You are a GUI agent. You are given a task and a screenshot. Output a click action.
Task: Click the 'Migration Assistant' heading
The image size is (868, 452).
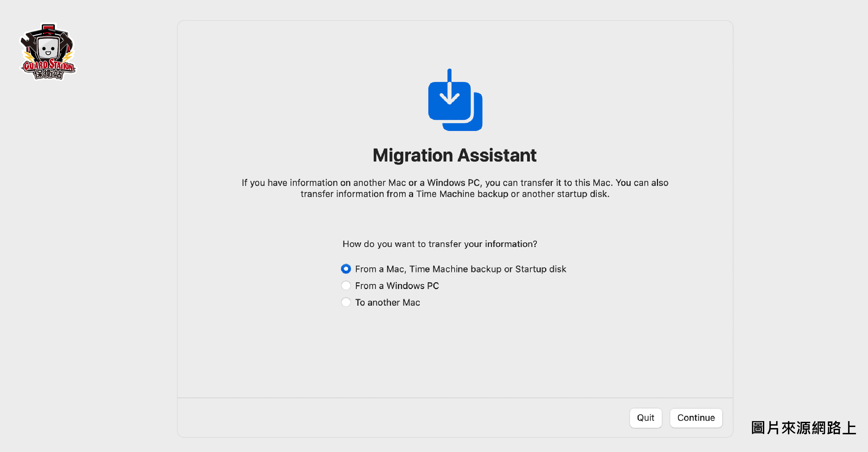[455, 155]
